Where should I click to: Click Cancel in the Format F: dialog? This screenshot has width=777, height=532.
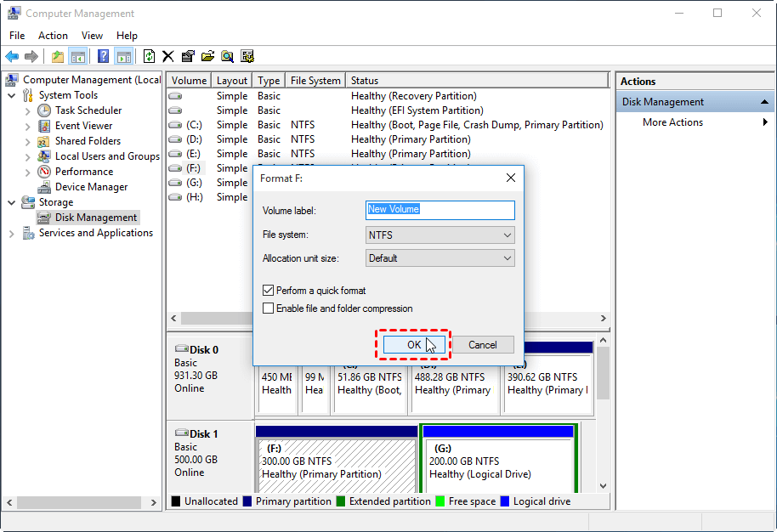click(483, 345)
